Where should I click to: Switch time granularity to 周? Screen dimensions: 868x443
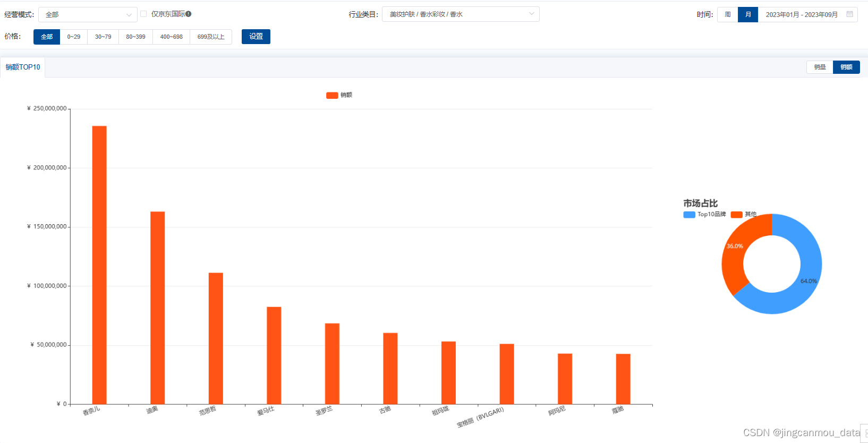728,14
